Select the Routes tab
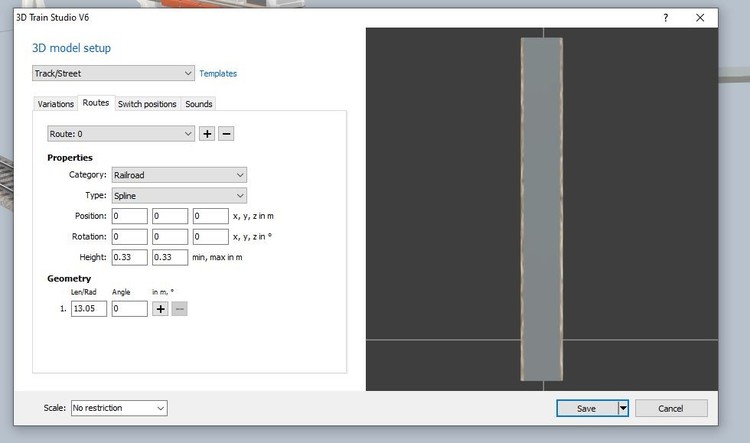The height and width of the screenshot is (443, 750). 96,103
